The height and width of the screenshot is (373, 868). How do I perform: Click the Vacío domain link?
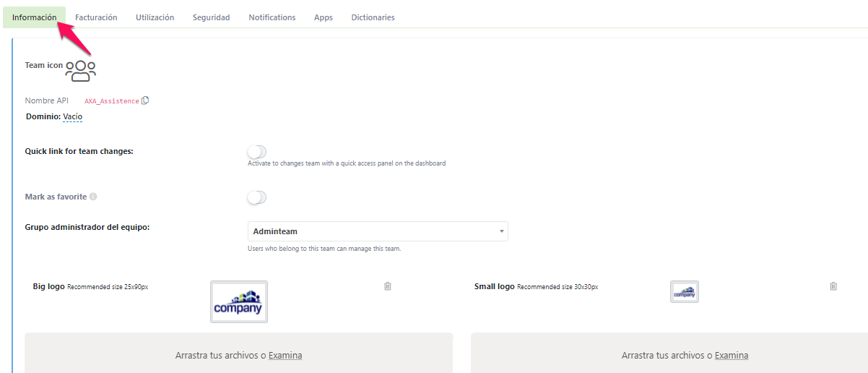72,116
